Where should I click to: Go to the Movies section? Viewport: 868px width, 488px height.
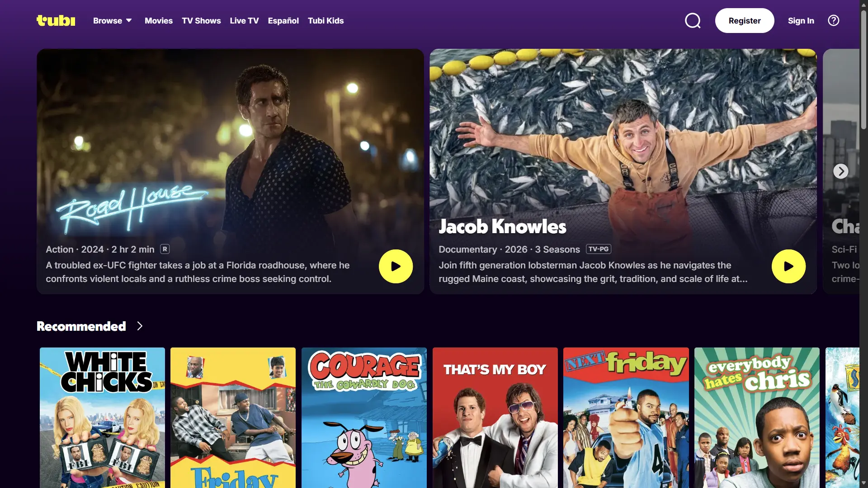click(159, 21)
